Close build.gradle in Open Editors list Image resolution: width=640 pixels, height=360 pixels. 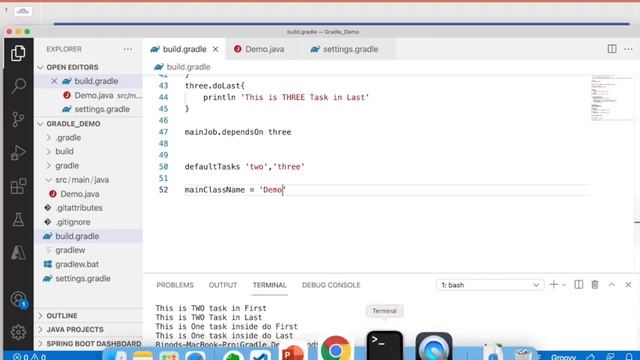(x=54, y=81)
